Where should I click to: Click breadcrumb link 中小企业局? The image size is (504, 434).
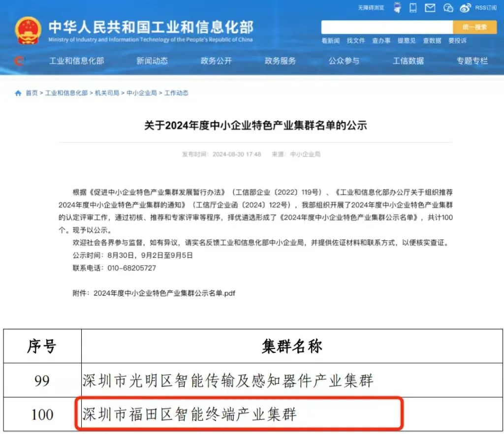click(142, 93)
